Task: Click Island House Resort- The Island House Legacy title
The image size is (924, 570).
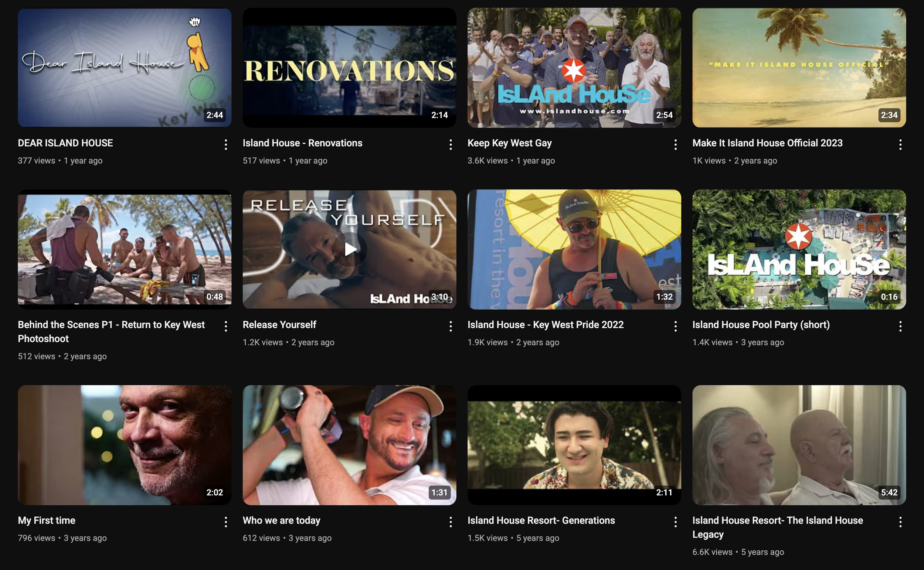Action: click(778, 527)
